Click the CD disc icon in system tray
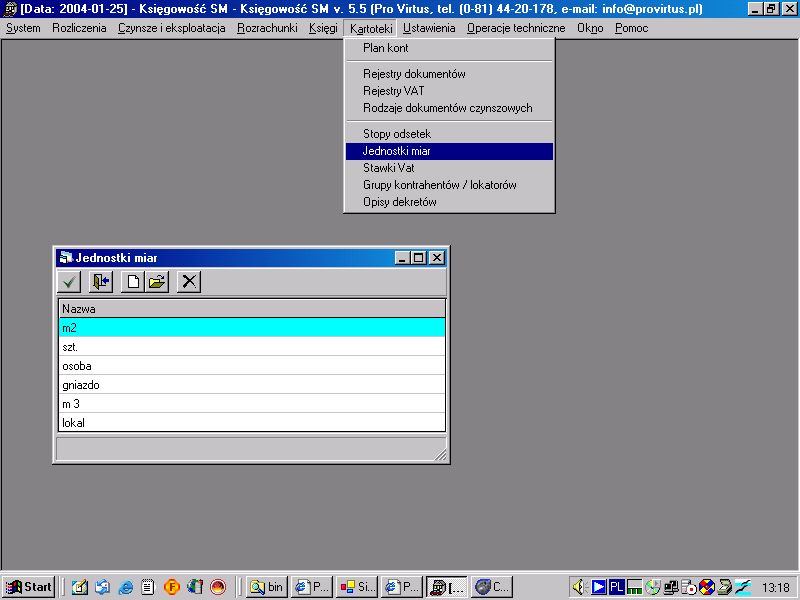 coord(653,587)
